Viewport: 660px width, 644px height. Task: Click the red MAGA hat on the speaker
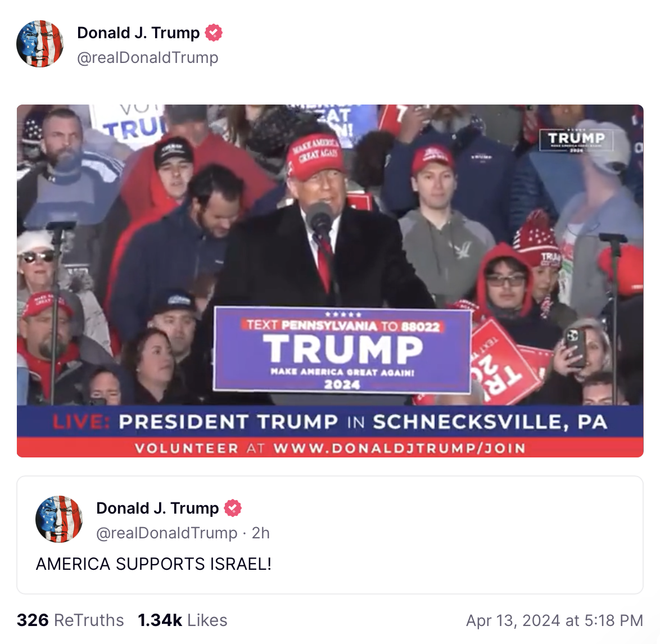tap(314, 154)
